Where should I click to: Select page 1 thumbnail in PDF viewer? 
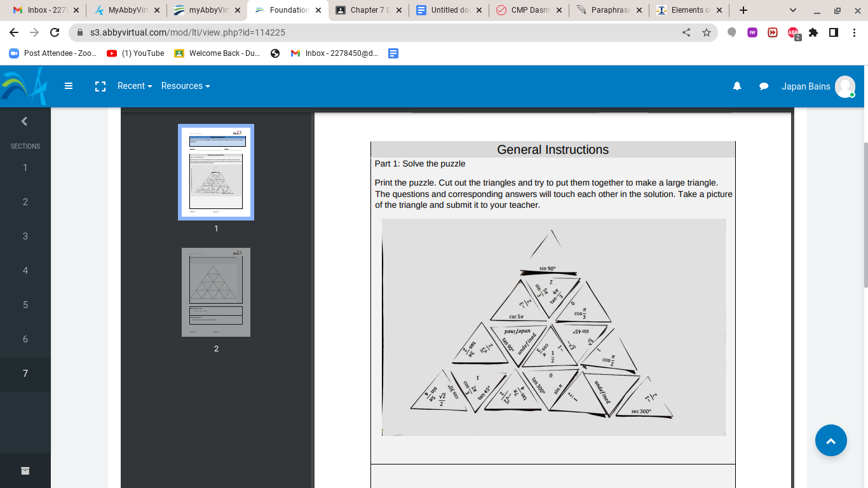click(216, 172)
